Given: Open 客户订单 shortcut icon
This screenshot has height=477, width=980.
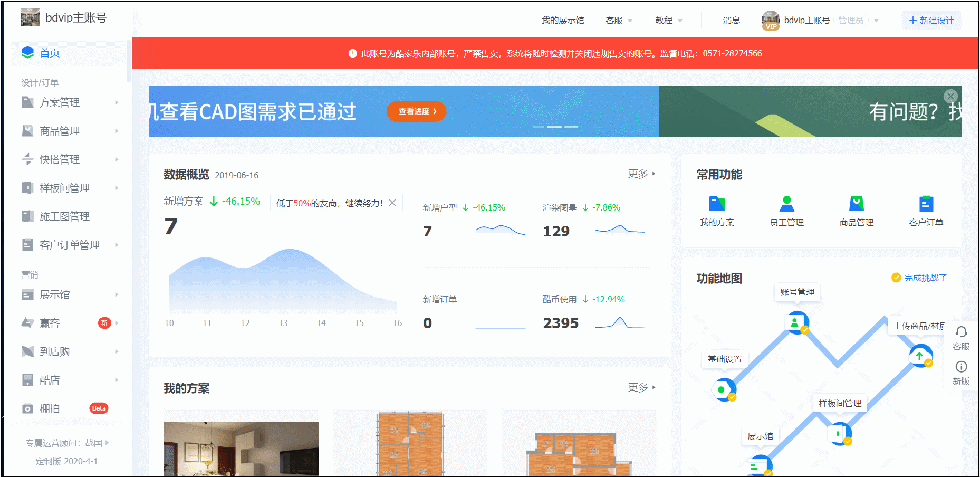Looking at the screenshot, I should point(926,204).
